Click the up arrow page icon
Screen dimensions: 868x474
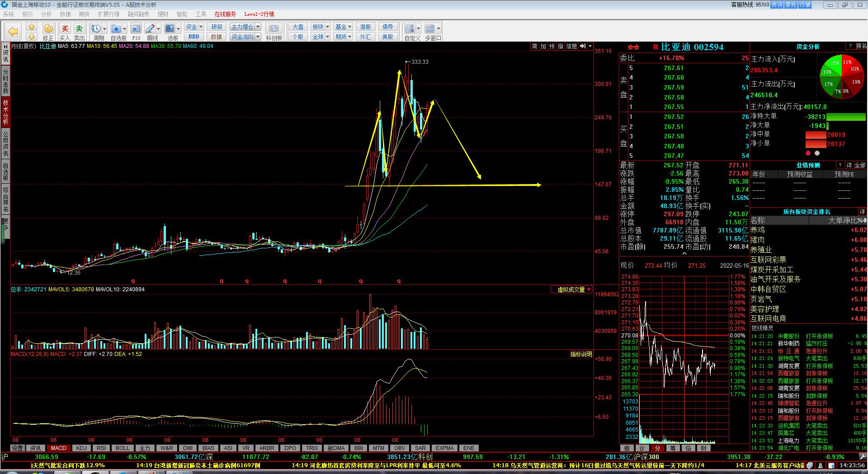31,27
